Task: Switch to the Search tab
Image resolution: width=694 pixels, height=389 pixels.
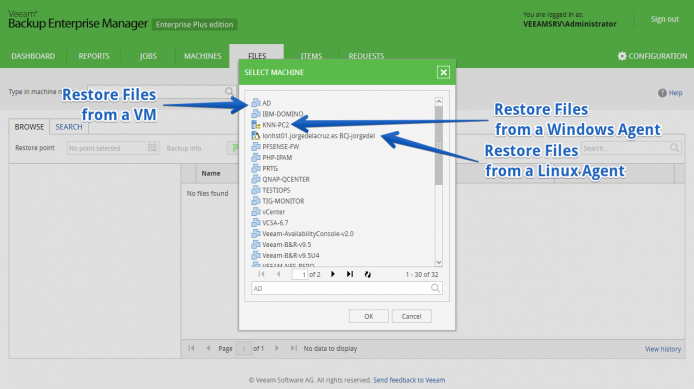Action: point(69,127)
